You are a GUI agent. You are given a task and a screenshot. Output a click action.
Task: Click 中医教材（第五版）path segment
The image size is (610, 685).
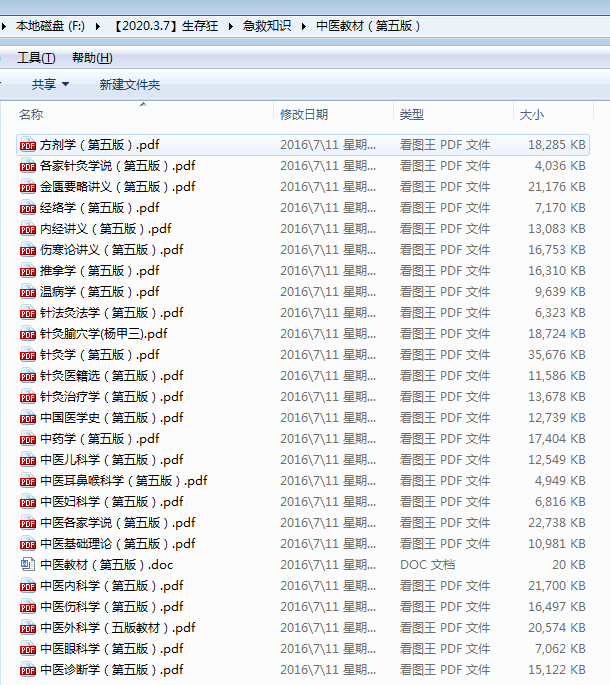tap(368, 26)
